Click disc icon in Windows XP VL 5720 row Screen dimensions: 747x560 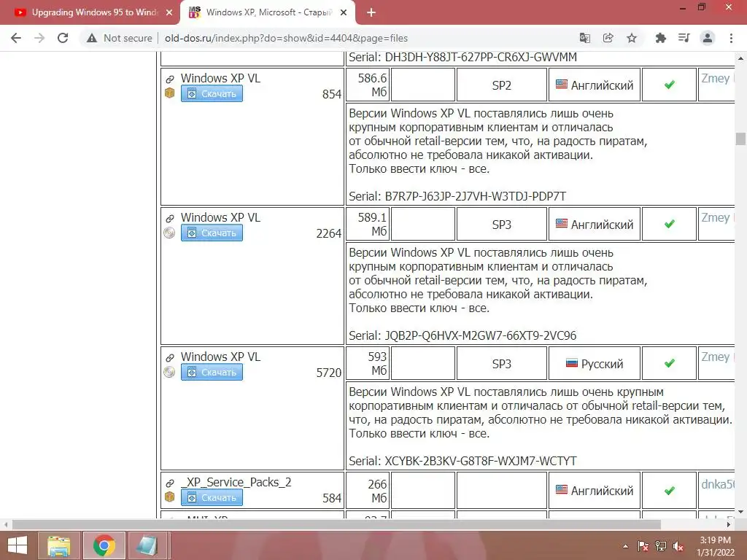pyautogui.click(x=169, y=372)
